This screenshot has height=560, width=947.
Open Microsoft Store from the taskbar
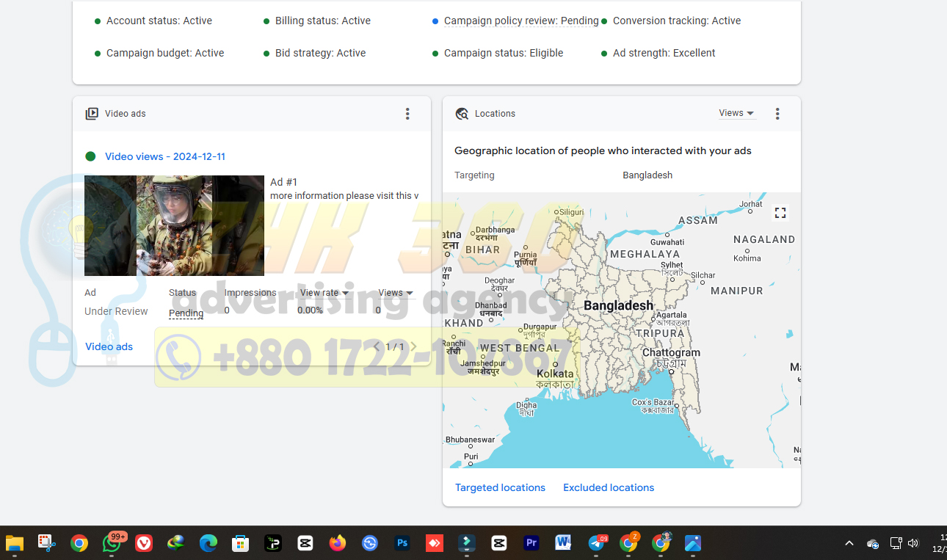(241, 543)
